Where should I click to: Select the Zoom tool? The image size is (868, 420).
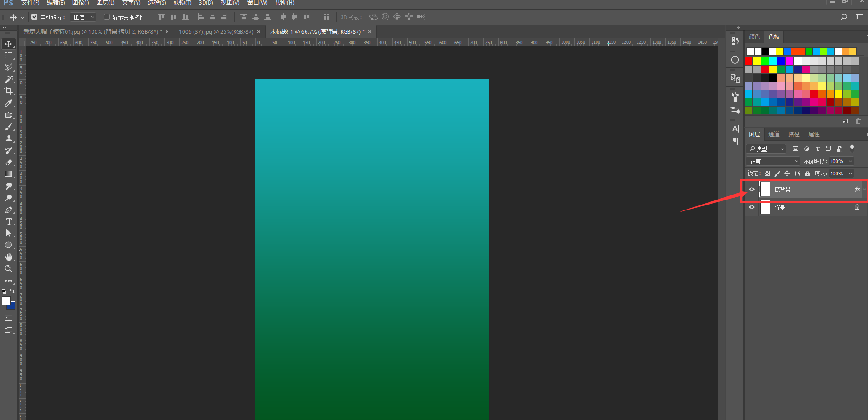9,269
